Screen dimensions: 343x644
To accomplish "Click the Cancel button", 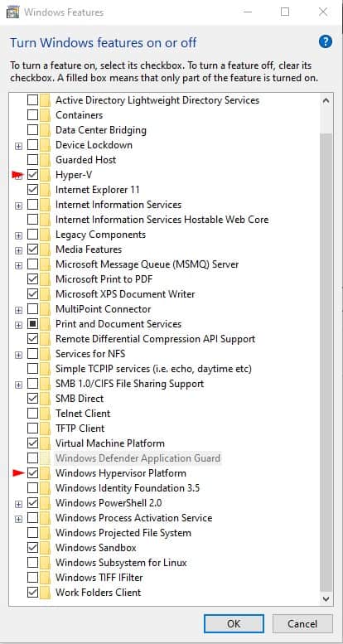I will (302, 624).
